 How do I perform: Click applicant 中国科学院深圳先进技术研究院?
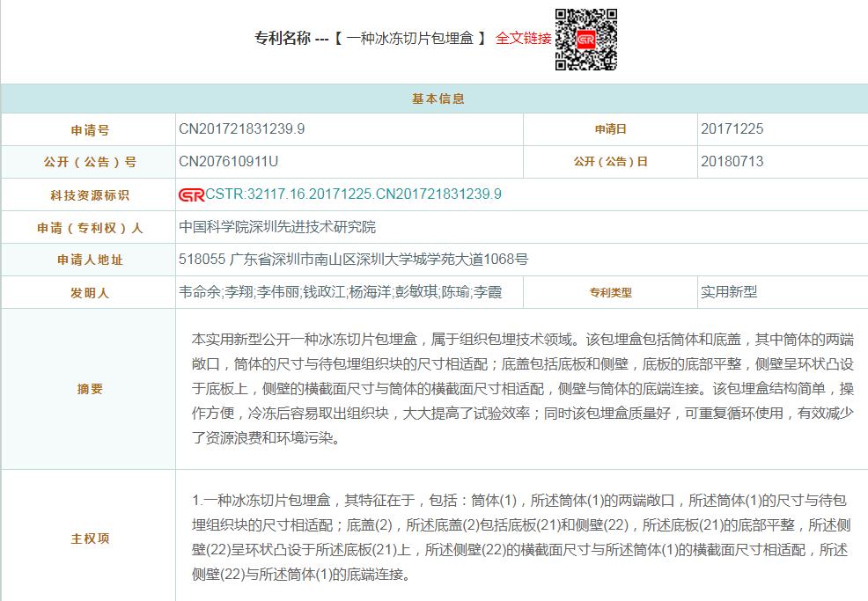coord(277,227)
